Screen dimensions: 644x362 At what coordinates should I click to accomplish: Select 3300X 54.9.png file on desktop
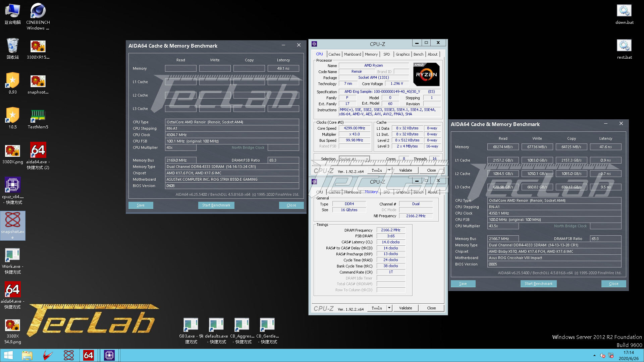click(x=12, y=331)
